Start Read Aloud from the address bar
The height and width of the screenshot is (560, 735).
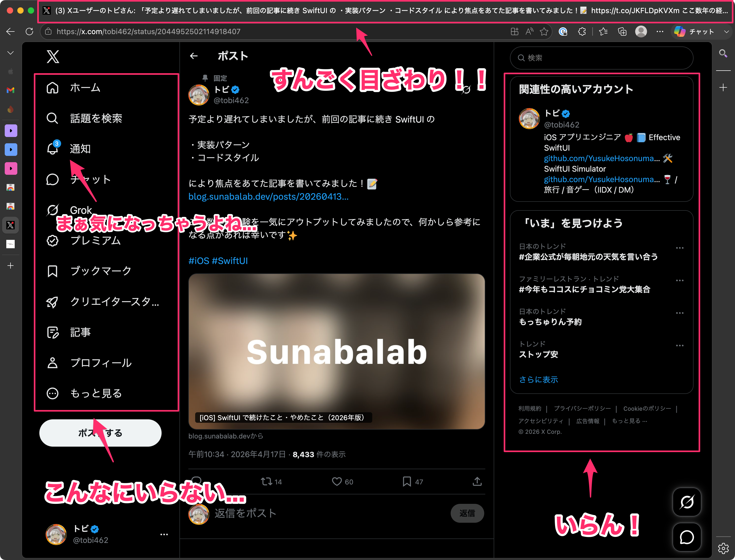pyautogui.click(x=529, y=32)
